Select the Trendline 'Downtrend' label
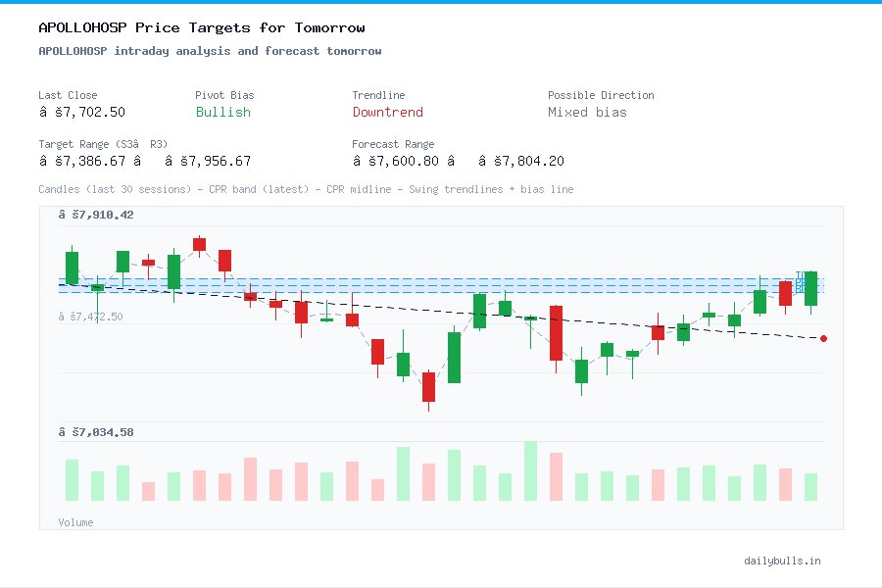Image resolution: width=882 pixels, height=588 pixels. point(388,113)
